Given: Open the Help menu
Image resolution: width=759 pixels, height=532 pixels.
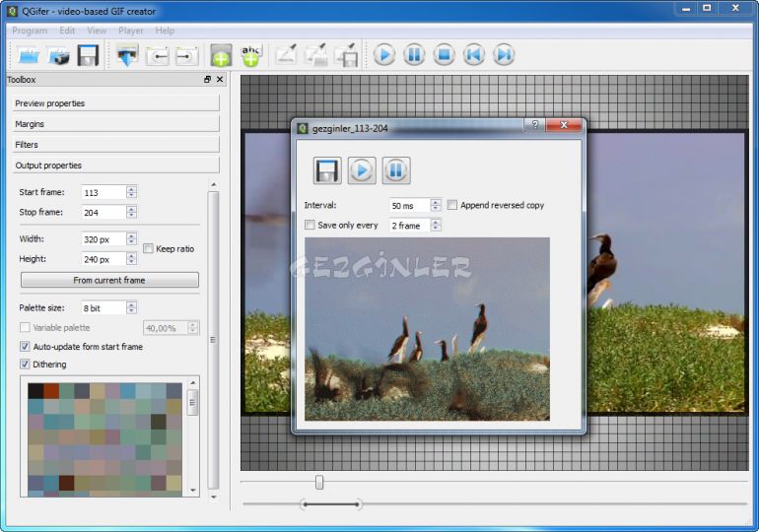Looking at the screenshot, I should (165, 31).
